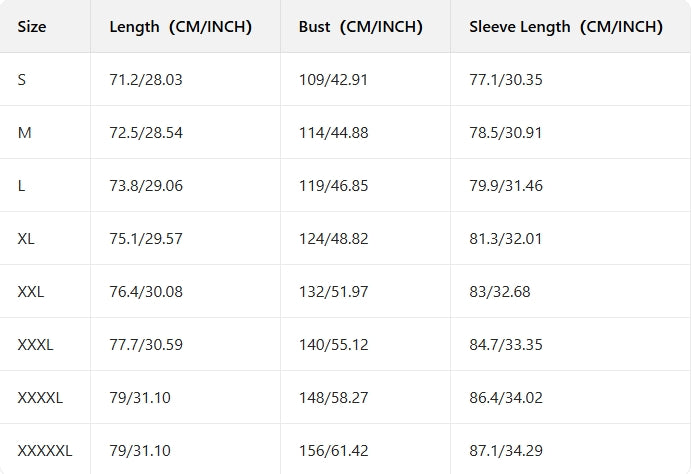
Task: Click sleeve length value 84.7/33.35
Action: (x=506, y=345)
